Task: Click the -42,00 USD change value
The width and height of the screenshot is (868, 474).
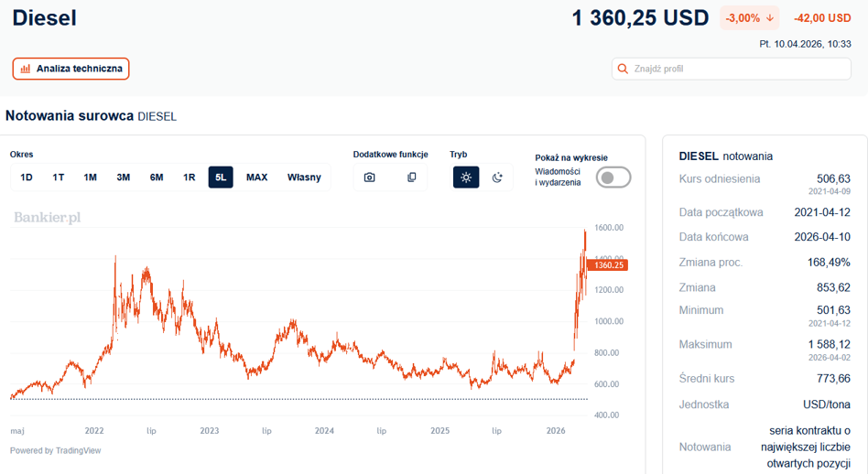Action: (x=822, y=18)
